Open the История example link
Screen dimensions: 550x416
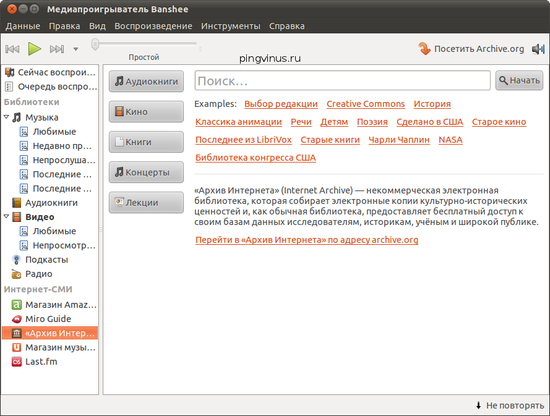tap(432, 104)
